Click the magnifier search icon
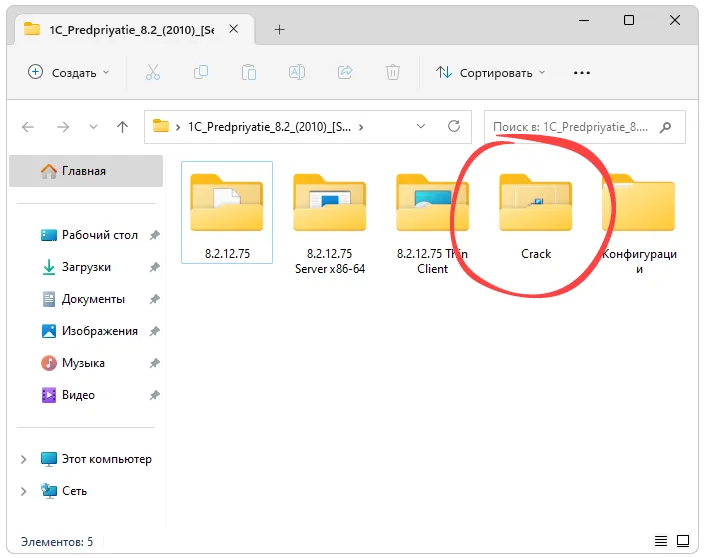The width and height of the screenshot is (704, 558). [665, 127]
